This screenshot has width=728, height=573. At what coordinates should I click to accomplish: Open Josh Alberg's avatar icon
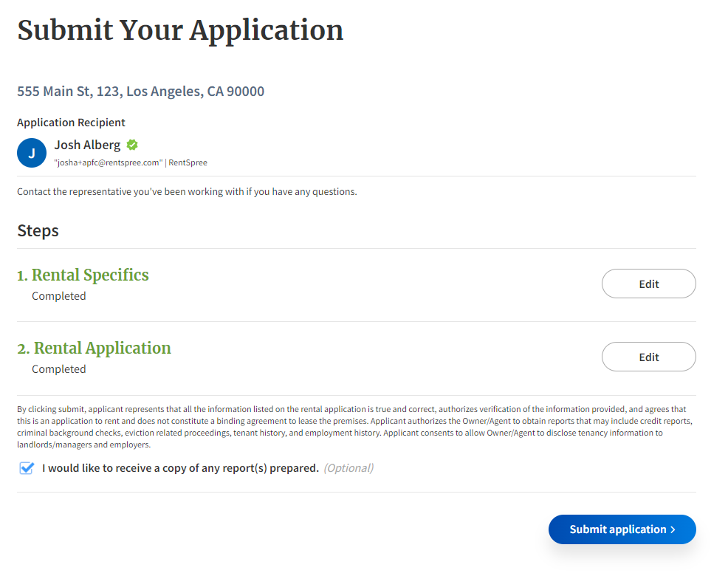31,152
